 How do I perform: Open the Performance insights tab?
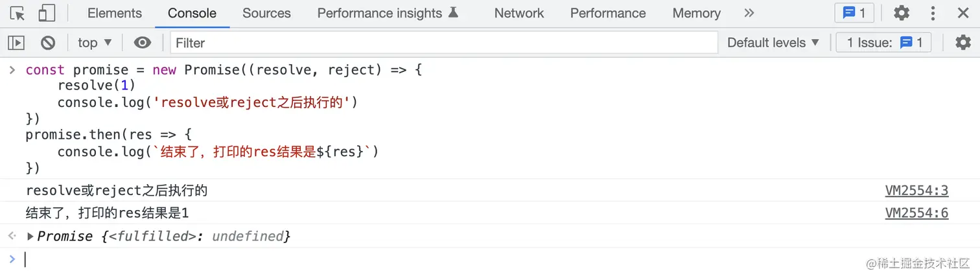pyautogui.click(x=388, y=13)
